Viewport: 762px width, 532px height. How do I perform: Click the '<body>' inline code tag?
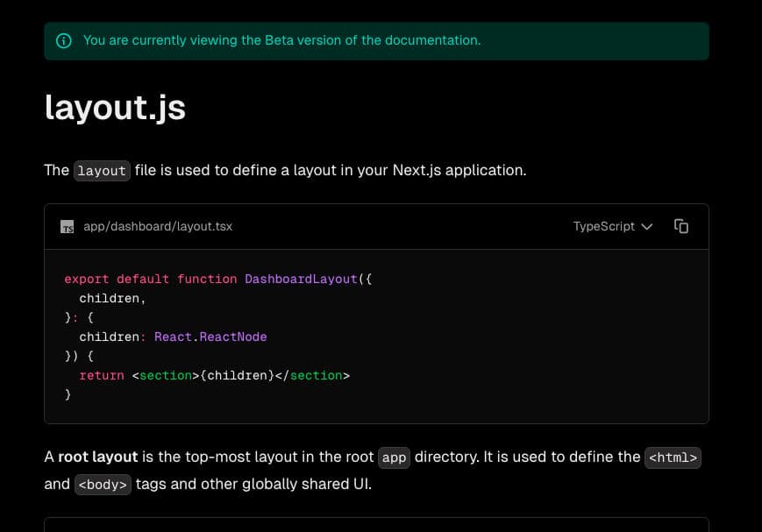(103, 484)
